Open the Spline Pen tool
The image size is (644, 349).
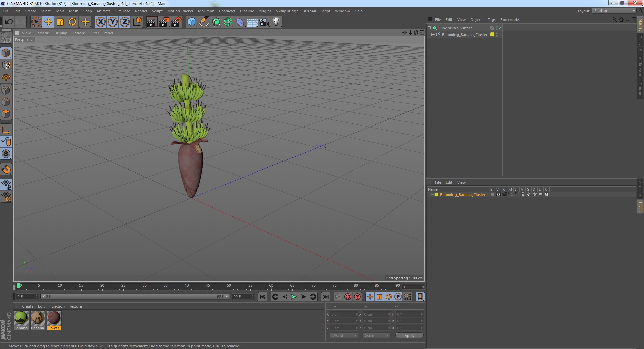coord(204,22)
